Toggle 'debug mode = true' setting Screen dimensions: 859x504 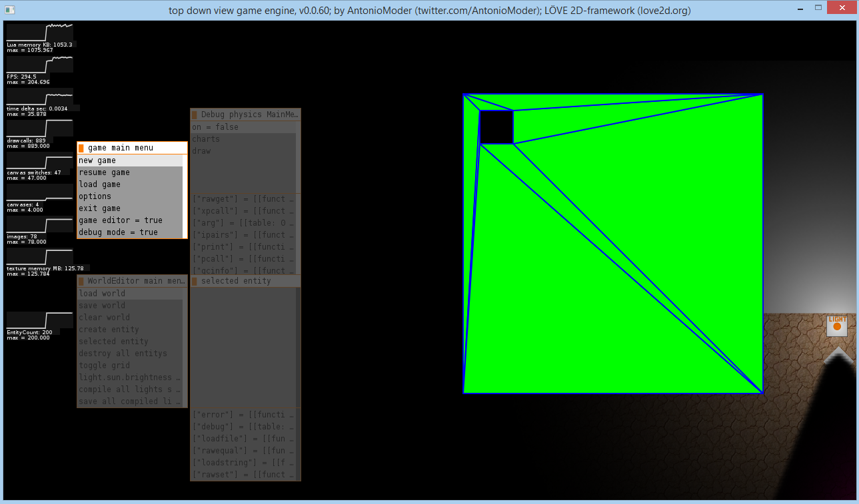click(130, 232)
